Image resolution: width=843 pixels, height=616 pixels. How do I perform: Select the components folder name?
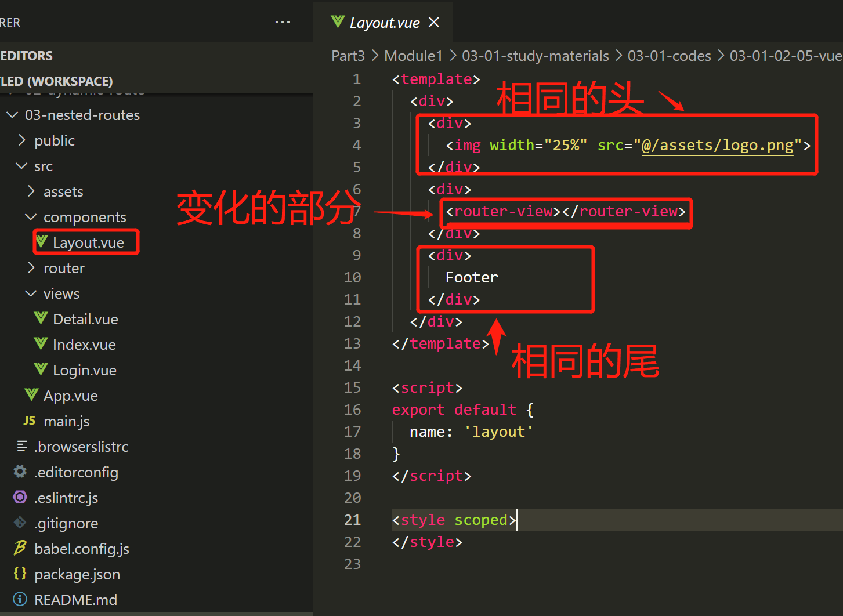coord(85,217)
